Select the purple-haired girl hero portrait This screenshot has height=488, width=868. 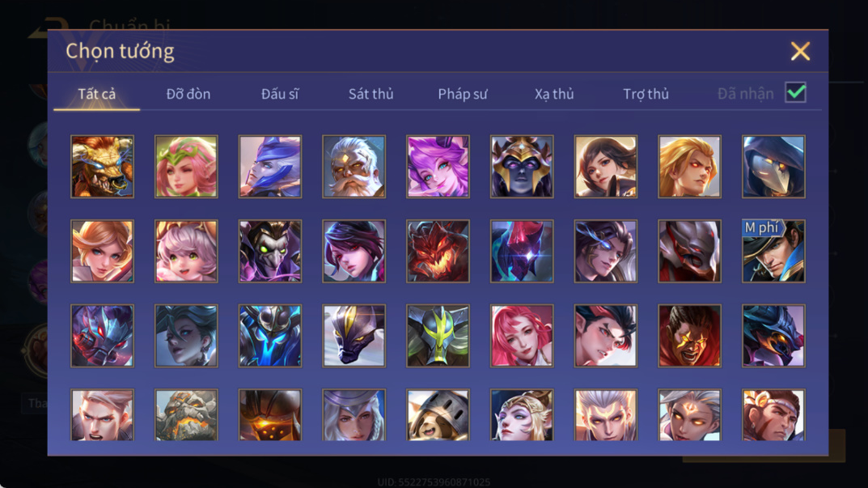tap(438, 167)
